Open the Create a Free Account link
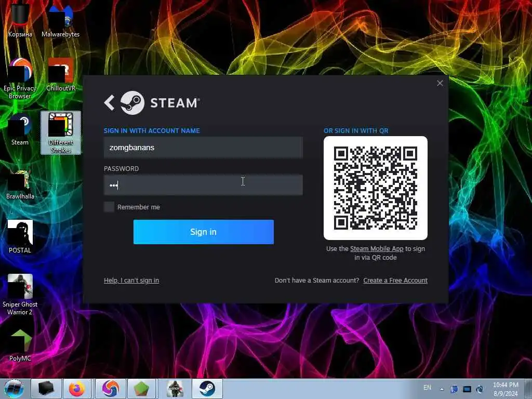 [395, 280]
